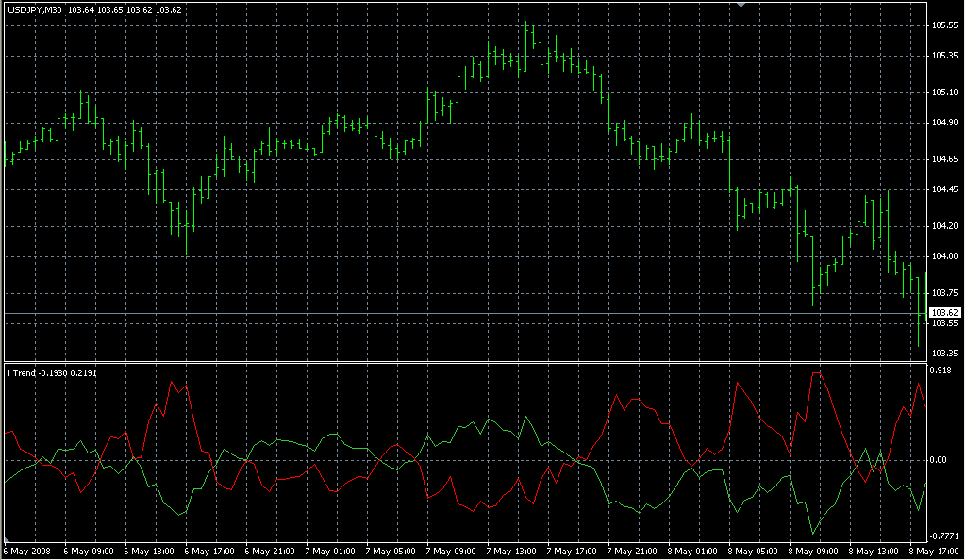Image resolution: width=966 pixels, height=560 pixels.
Task: Click the chart shift triangle marker at top
Action: coord(741,6)
